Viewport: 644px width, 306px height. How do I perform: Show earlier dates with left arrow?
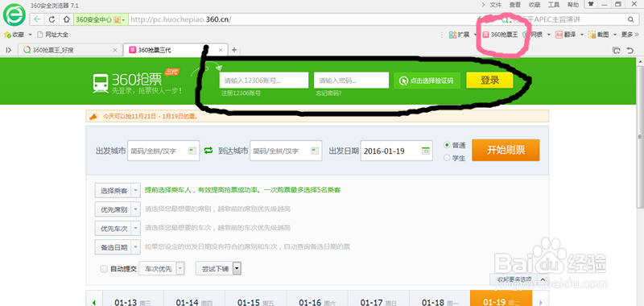pyautogui.click(x=94, y=303)
